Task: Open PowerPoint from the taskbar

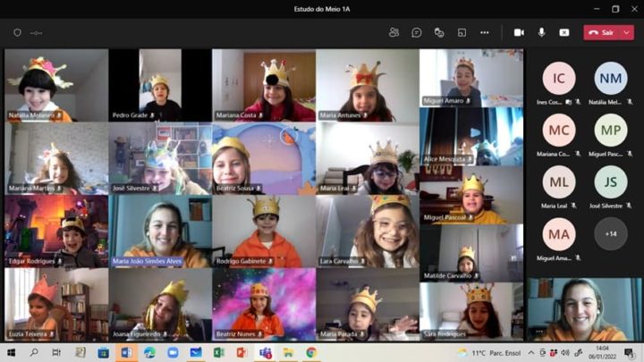Action: (x=241, y=353)
